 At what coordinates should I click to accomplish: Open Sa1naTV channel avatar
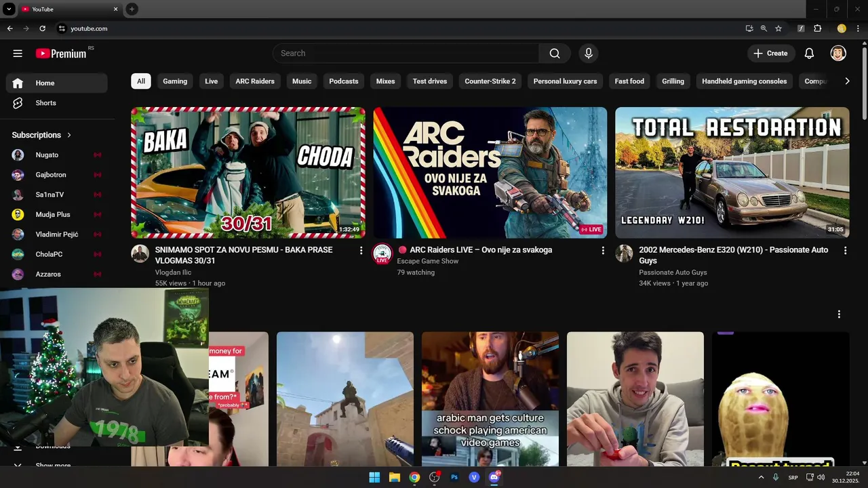18,195
